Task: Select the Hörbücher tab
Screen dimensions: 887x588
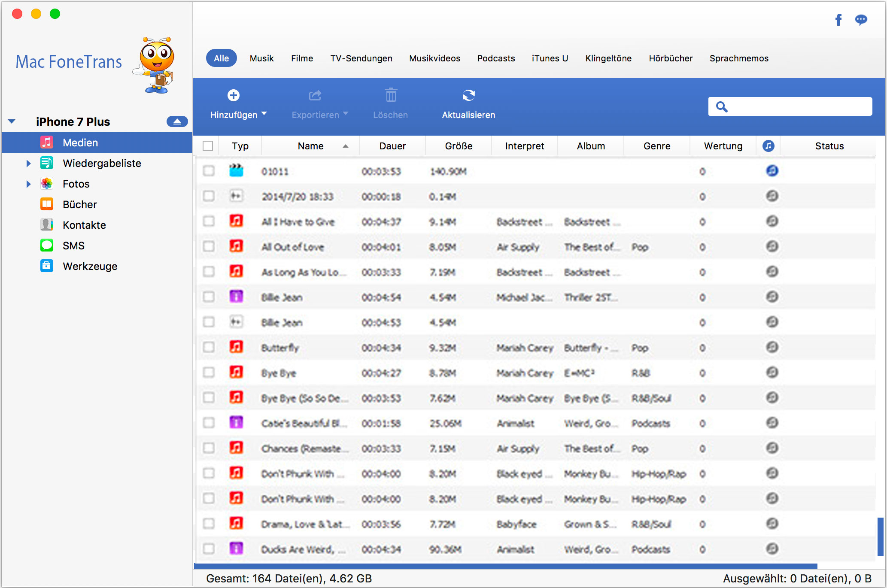Action: click(x=671, y=58)
